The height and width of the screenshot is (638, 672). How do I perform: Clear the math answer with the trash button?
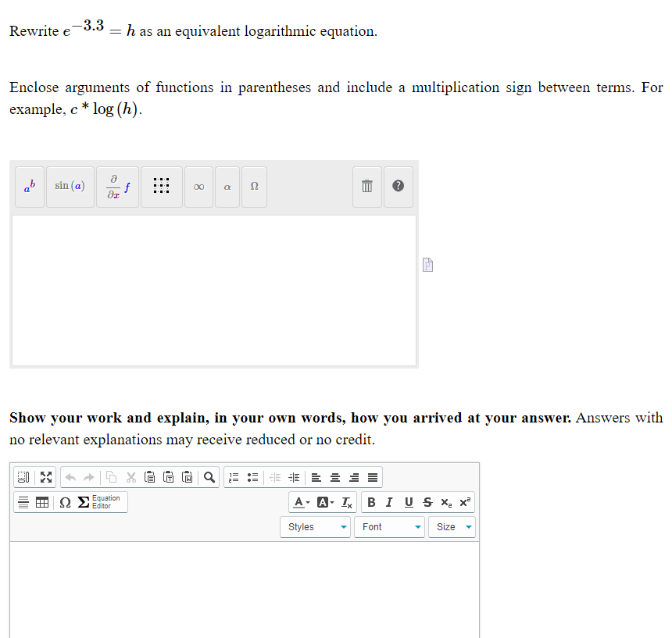[x=366, y=187]
